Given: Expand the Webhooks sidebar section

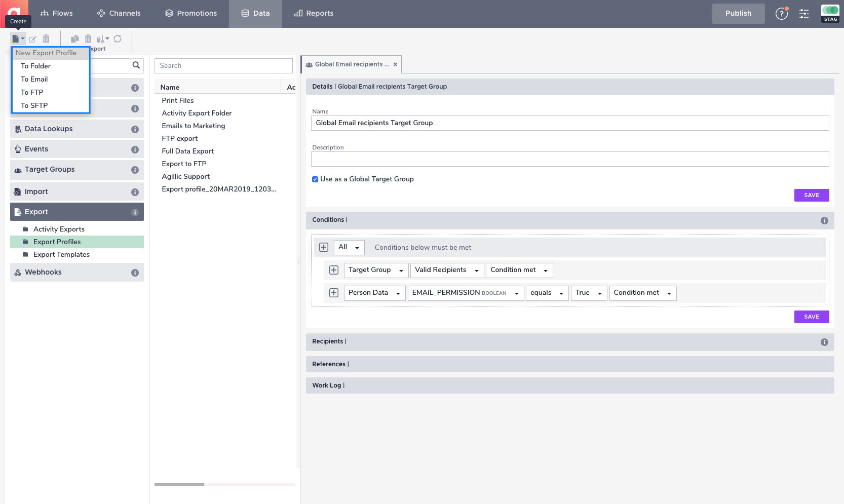Looking at the screenshot, I should (77, 273).
